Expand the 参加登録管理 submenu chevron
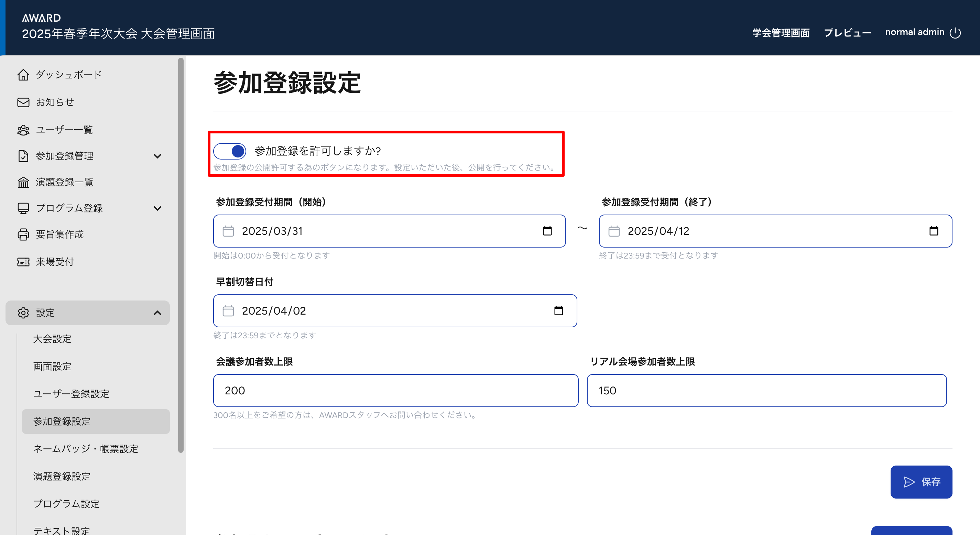 157,156
